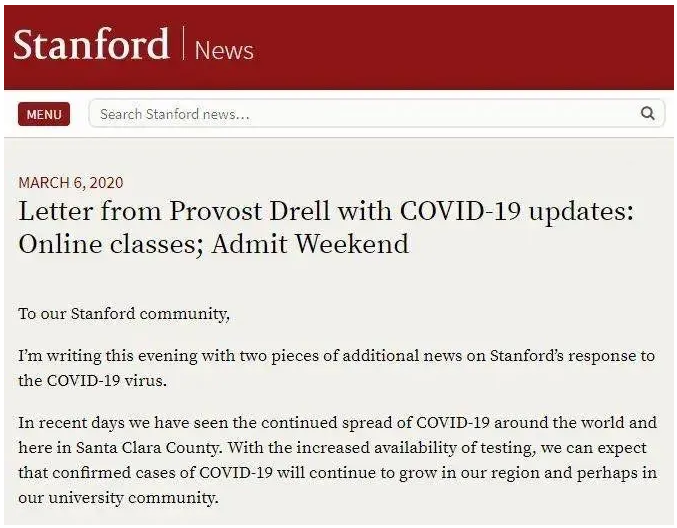Click the Stanford wordmark logo
This screenshot has height=528, width=677.
click(91, 44)
